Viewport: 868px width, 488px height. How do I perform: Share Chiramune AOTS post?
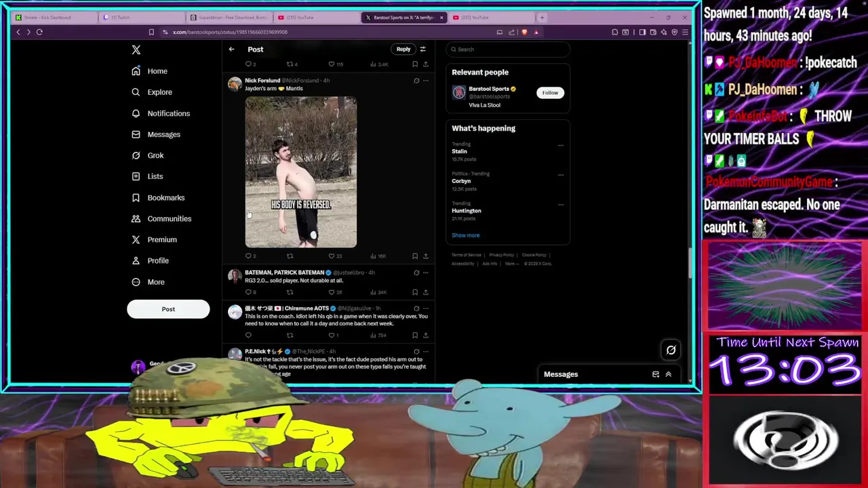[425, 335]
